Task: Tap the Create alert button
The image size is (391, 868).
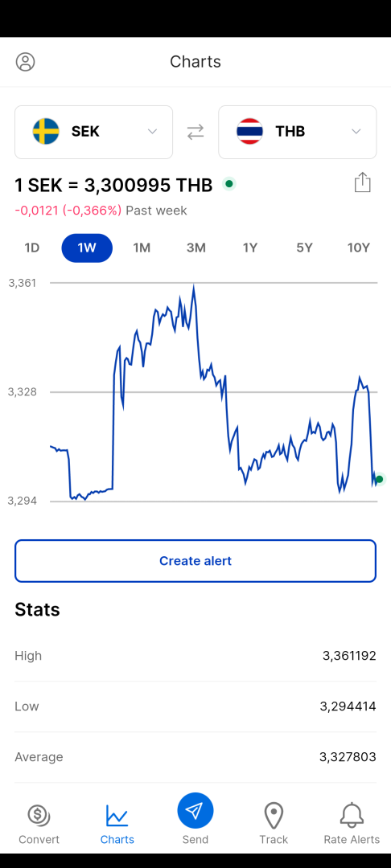Action: (x=195, y=561)
